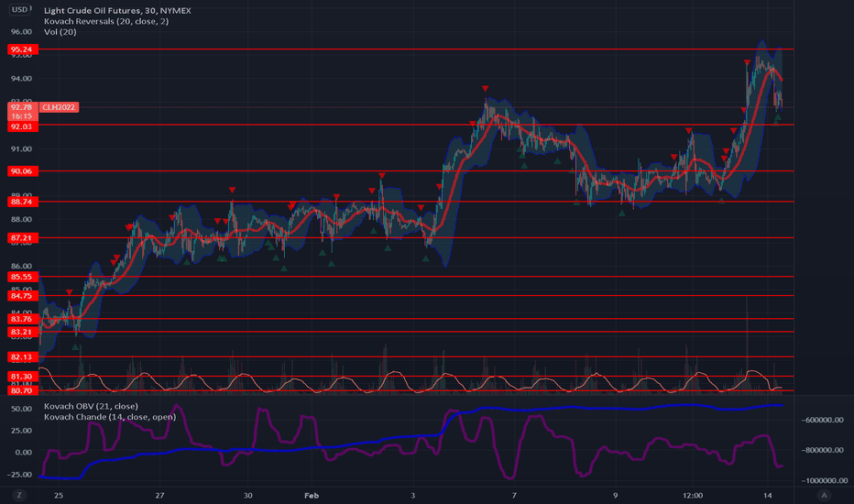
Task: Select the 80.70 red level label
Action: point(21,390)
